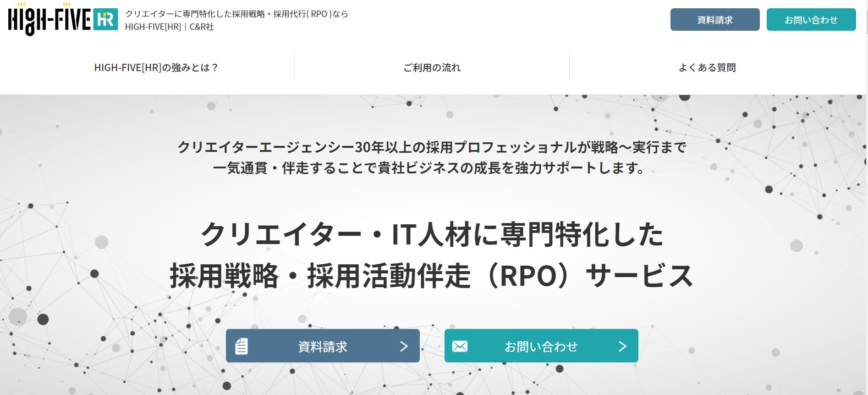The image size is (868, 395).
Task: Click the お問い合わせ label on the hero button
Action: (541, 347)
